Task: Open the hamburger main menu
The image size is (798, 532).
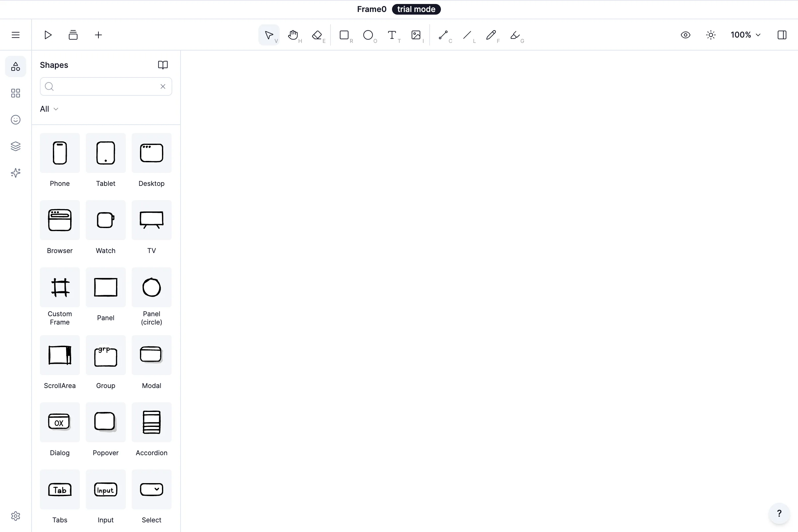Action: coord(16,35)
